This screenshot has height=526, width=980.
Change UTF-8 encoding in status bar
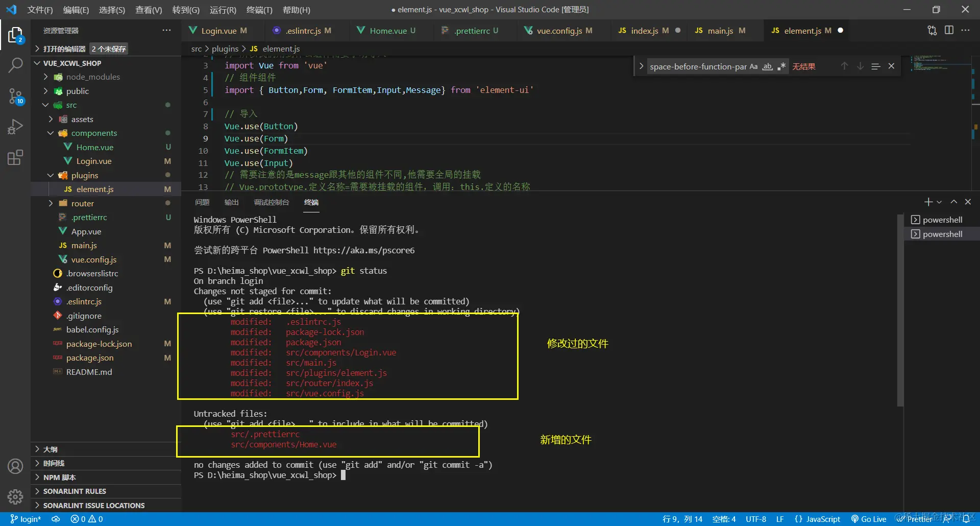click(755, 519)
